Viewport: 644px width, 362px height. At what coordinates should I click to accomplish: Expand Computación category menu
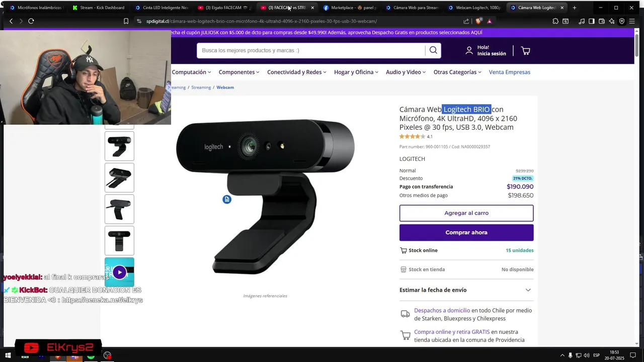click(191, 72)
